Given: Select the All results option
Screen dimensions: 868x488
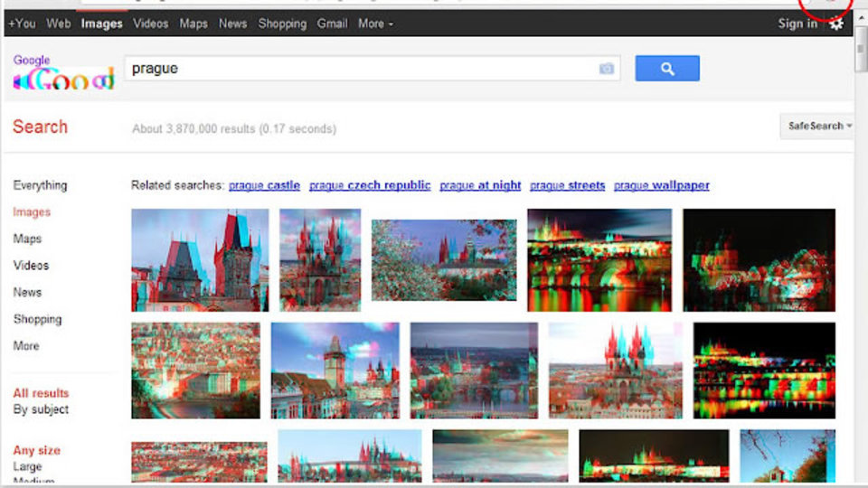Looking at the screenshot, I should [x=41, y=393].
